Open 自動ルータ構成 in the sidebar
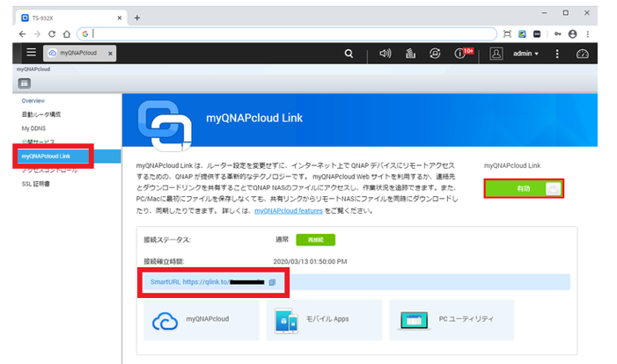The height and width of the screenshot is (364, 617). pyautogui.click(x=40, y=114)
